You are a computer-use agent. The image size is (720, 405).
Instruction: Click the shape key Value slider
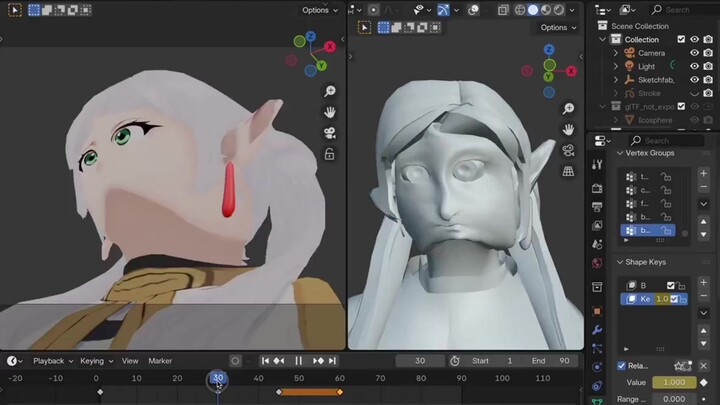tap(674, 382)
